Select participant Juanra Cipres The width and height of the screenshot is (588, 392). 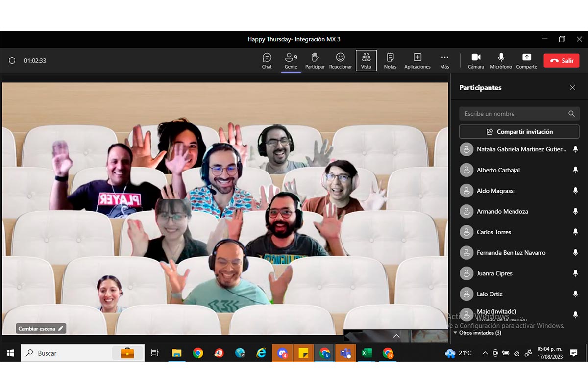click(519, 273)
